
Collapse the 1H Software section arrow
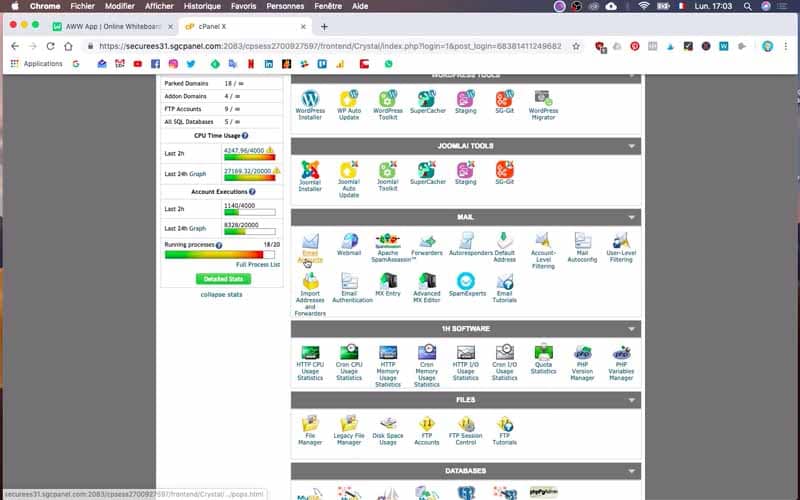pyautogui.click(x=632, y=329)
